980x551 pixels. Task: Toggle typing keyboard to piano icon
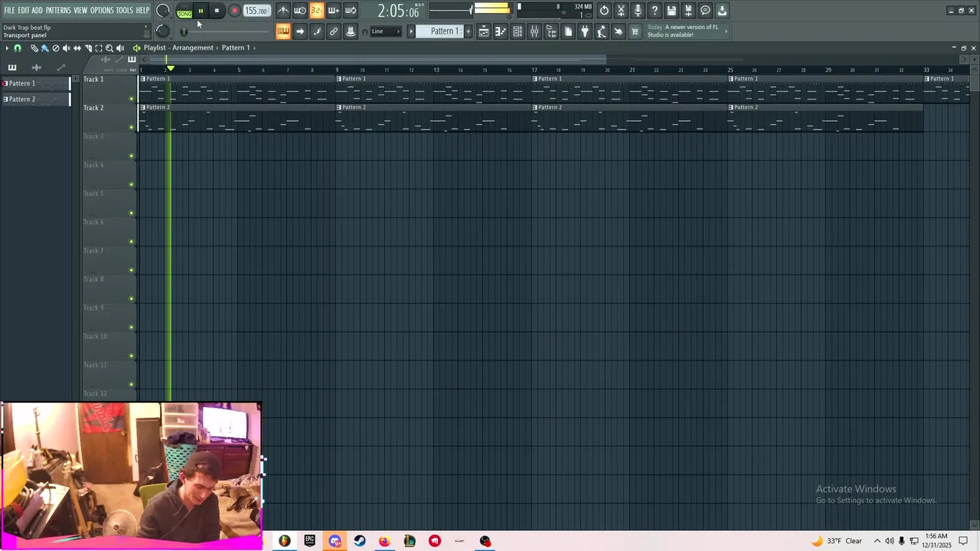tap(283, 31)
